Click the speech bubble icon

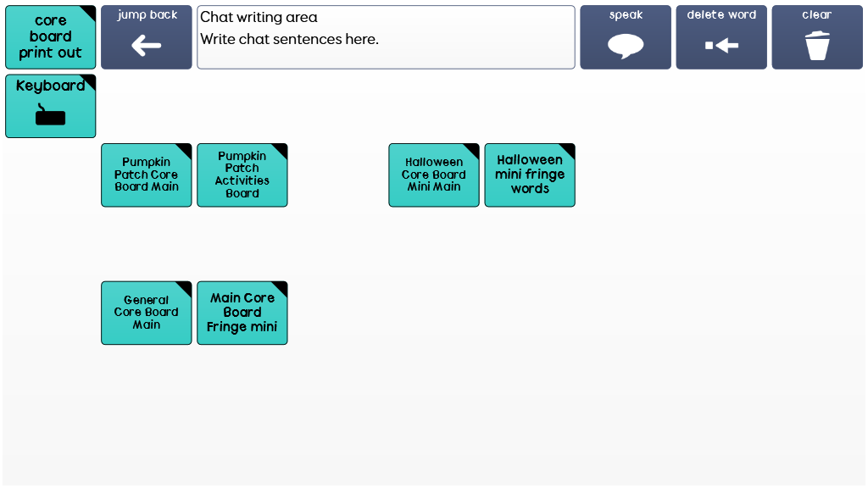626,46
